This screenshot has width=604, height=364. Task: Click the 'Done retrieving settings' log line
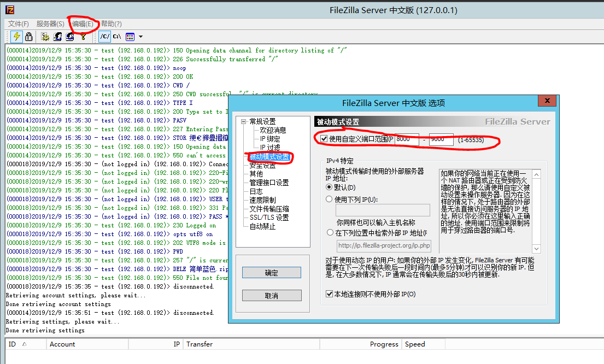click(45, 330)
